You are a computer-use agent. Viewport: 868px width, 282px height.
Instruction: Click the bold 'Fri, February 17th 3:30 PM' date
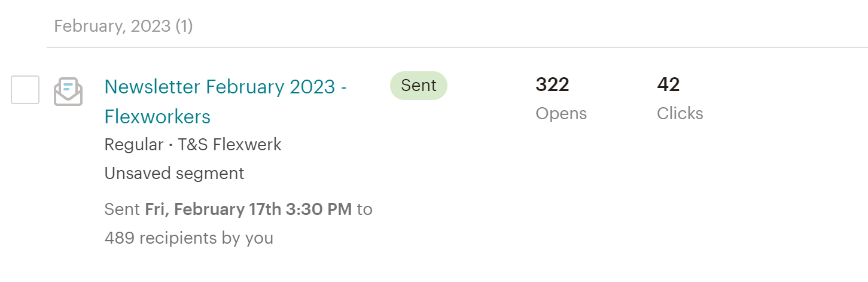(x=248, y=210)
